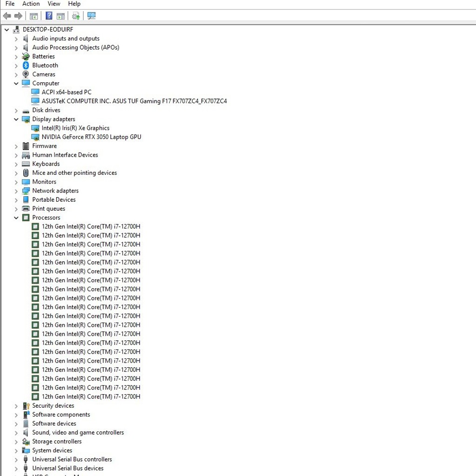The width and height of the screenshot is (476, 476).
Task: Click the Batteries category icon
Action: click(26, 56)
